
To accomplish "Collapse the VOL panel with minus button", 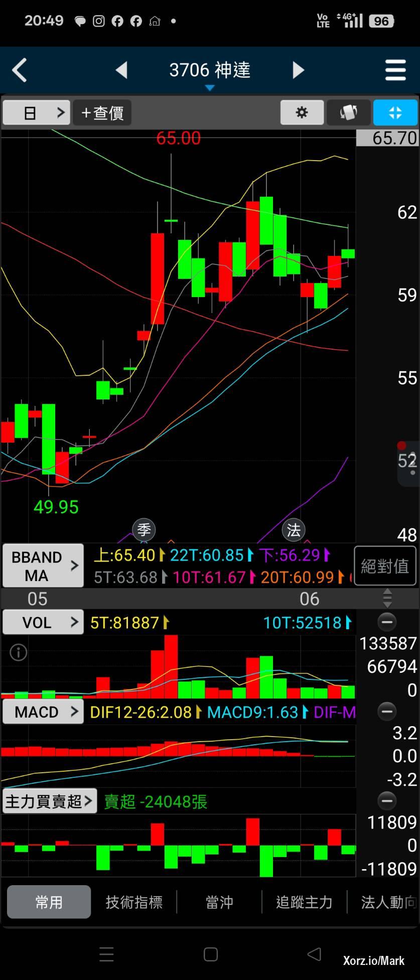I will 387,622.
